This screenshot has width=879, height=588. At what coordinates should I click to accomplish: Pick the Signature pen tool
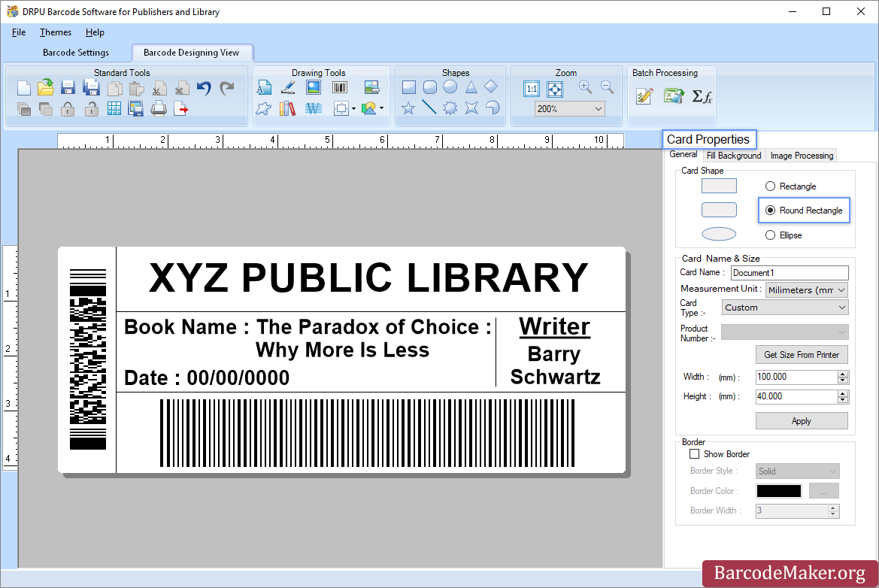point(288,87)
